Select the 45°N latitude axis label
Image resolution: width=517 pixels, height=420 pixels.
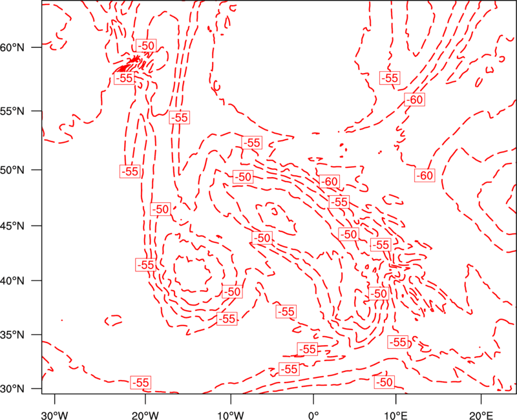[x=12, y=226]
